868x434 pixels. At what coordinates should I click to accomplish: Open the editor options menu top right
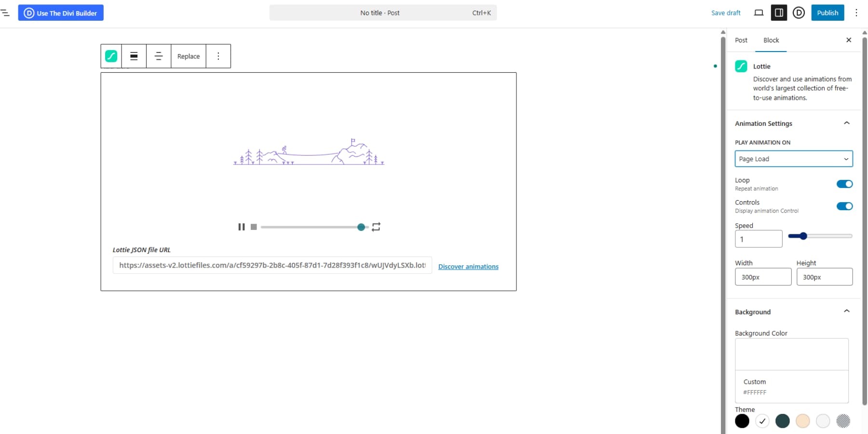[856, 13]
